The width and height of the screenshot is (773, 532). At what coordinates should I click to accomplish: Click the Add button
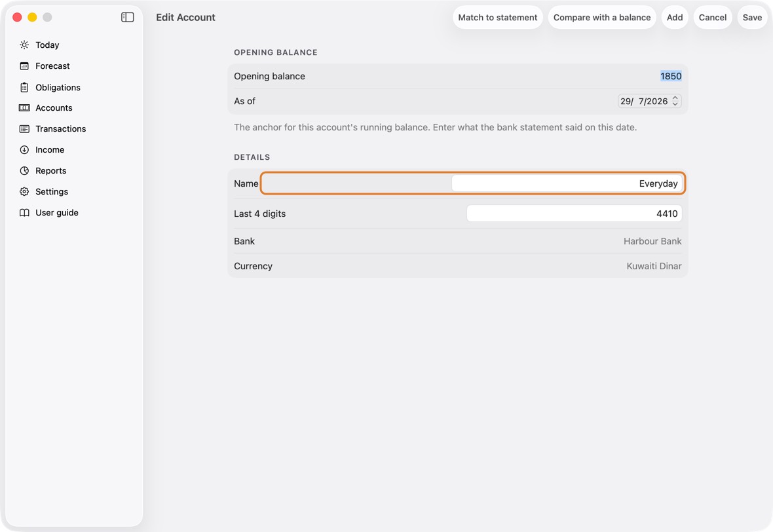[x=674, y=17]
